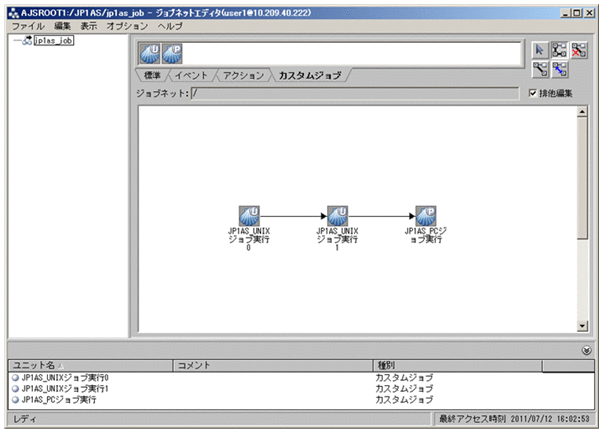
Task: Select JP1AS_UNIX job 0 node in map
Action: (x=249, y=216)
